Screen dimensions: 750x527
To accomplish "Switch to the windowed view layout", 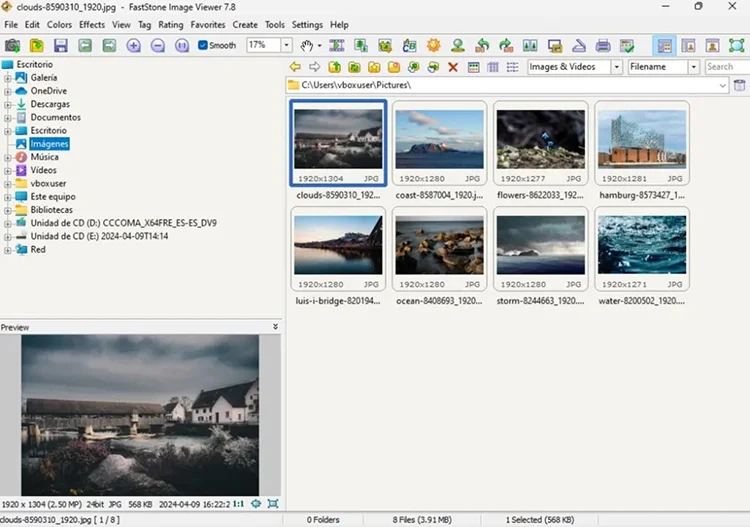I will [x=688, y=45].
